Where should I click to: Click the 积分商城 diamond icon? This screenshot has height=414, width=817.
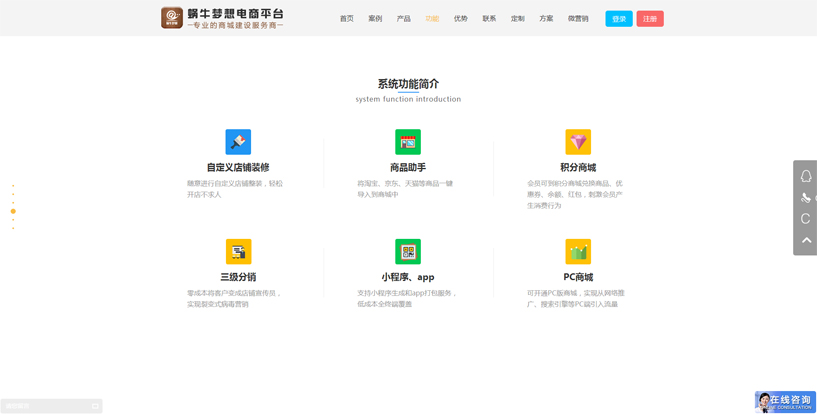coord(578,141)
